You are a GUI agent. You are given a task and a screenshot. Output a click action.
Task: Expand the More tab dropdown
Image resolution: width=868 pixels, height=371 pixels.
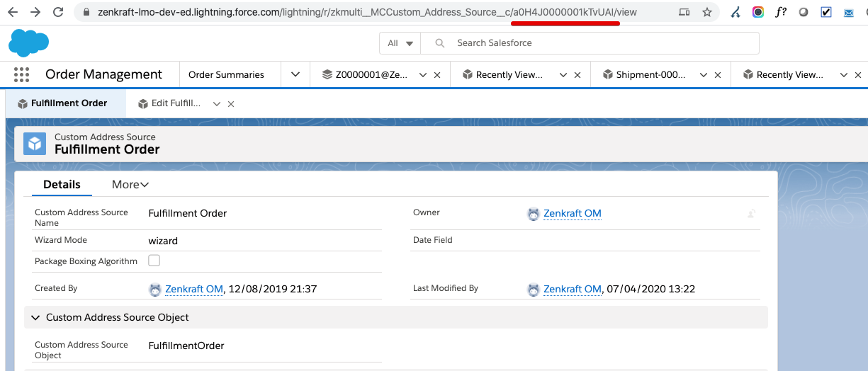pos(130,185)
